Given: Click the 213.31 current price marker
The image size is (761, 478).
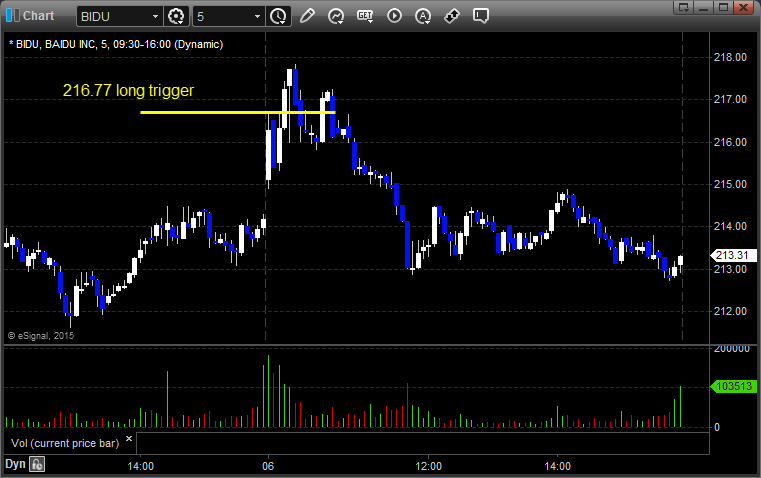Looking at the screenshot, I should (x=733, y=255).
